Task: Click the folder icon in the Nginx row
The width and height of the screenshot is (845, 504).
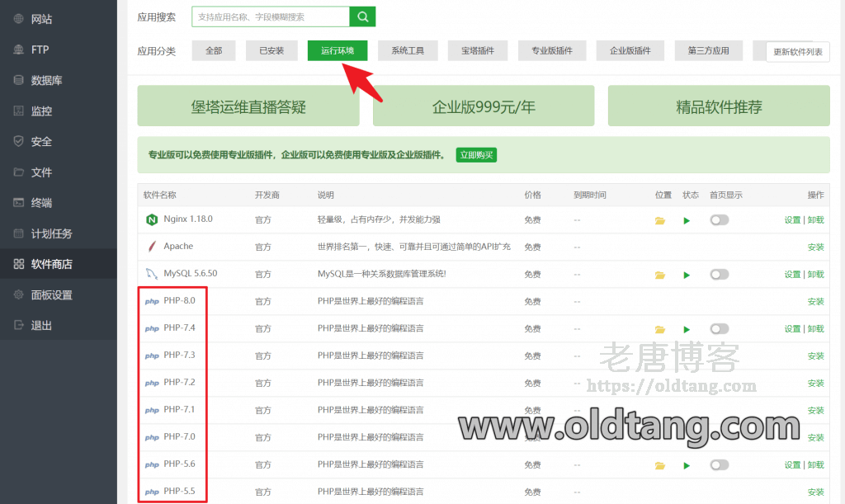Action: point(660,219)
